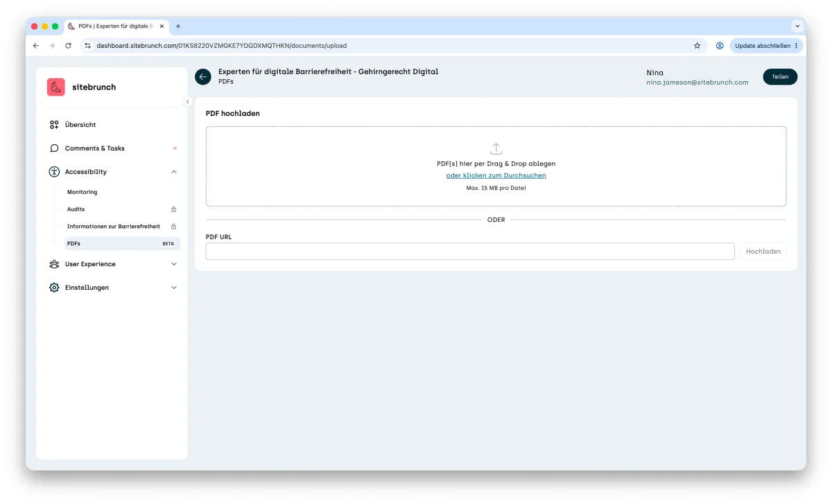Viewport: 832px width, 504px height.
Task: Click the Experten für digitale Barrierefreiheit project title
Action: 328,71
